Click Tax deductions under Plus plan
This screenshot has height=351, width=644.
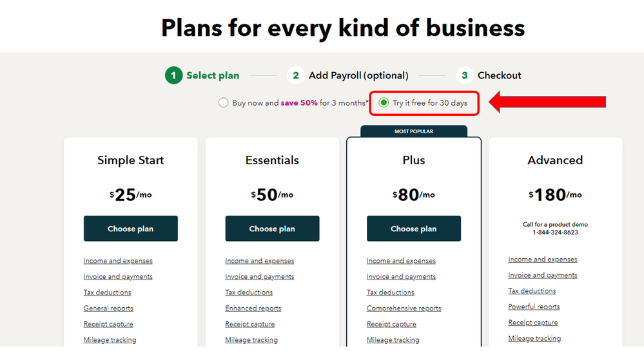click(x=391, y=292)
